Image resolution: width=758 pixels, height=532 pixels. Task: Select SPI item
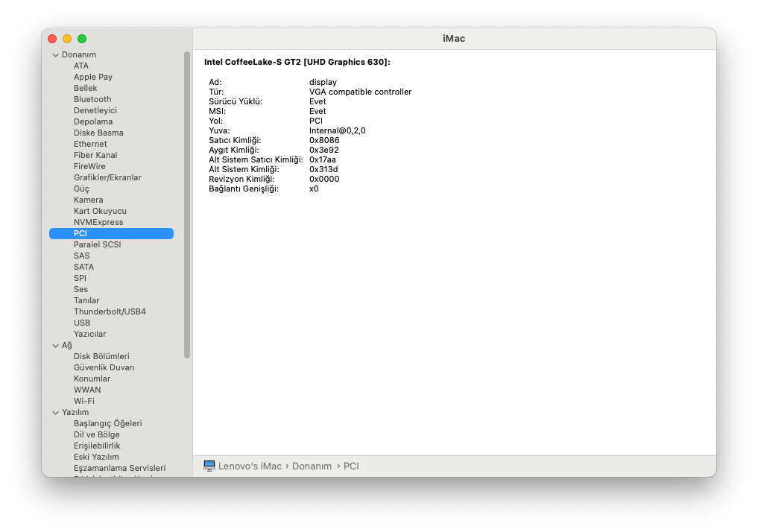(80, 278)
